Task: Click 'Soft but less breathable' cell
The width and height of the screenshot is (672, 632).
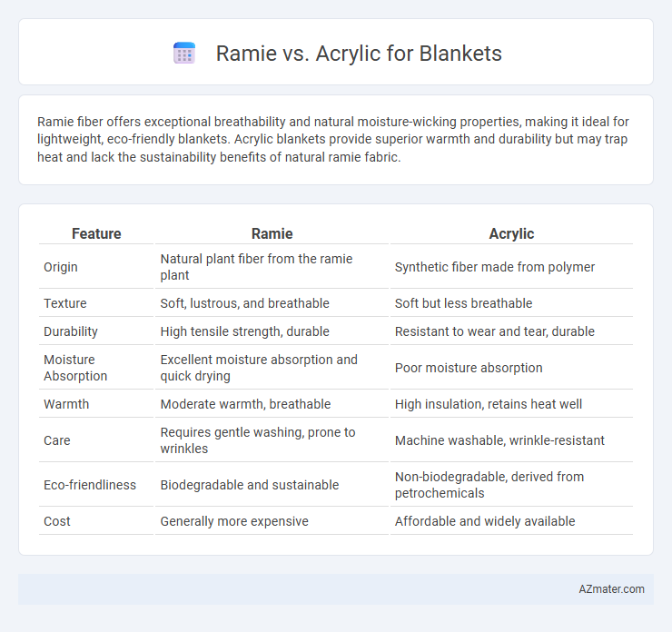Action: [x=511, y=303]
